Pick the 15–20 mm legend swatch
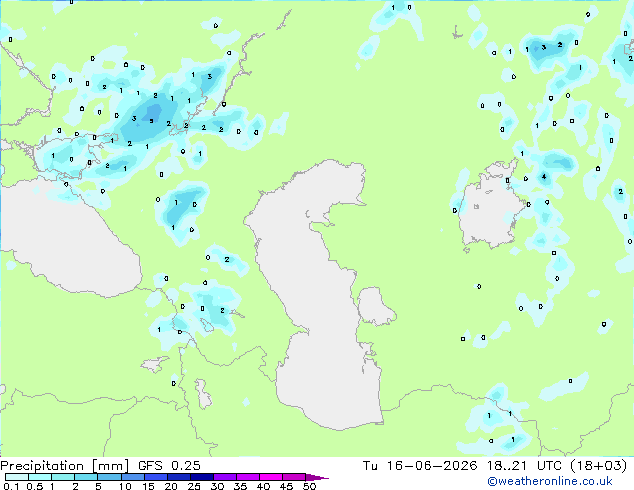The width and height of the screenshot is (634, 490). point(155,477)
